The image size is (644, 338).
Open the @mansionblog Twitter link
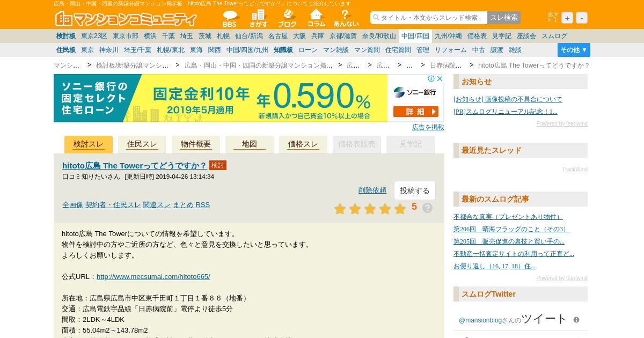click(x=480, y=320)
